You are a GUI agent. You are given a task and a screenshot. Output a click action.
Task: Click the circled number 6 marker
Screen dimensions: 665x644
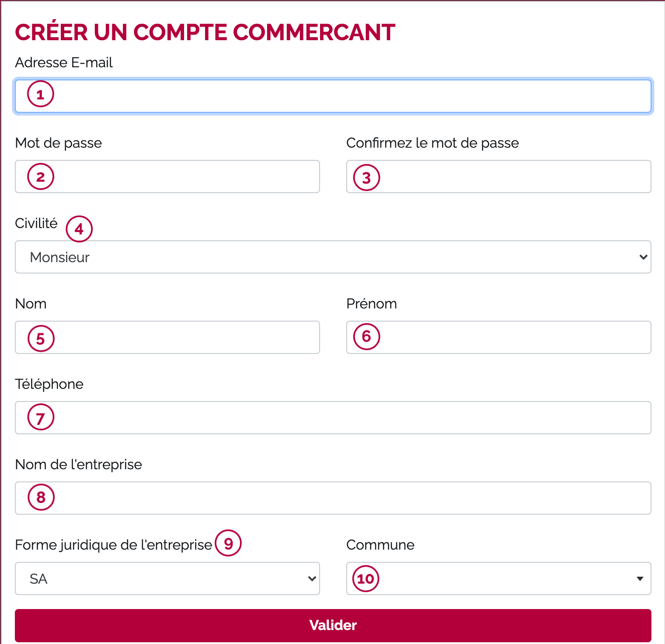(x=366, y=336)
